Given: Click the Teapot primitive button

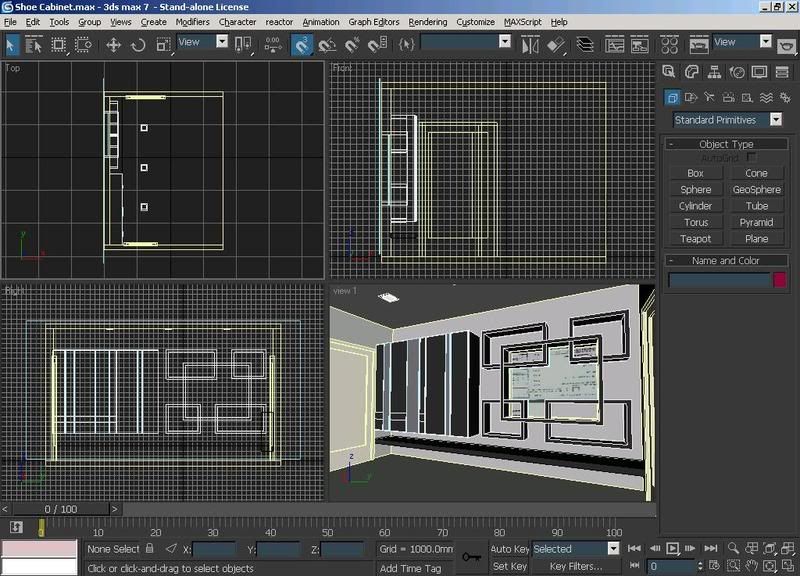Looking at the screenshot, I should (696, 239).
